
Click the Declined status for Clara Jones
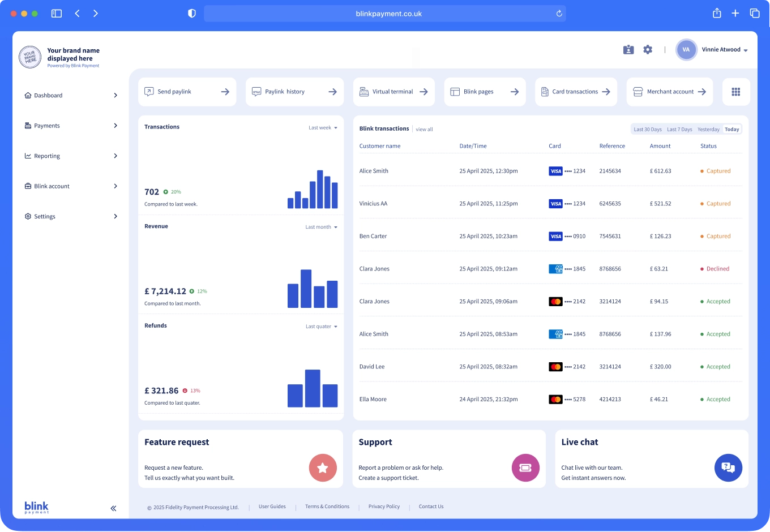[x=715, y=269]
